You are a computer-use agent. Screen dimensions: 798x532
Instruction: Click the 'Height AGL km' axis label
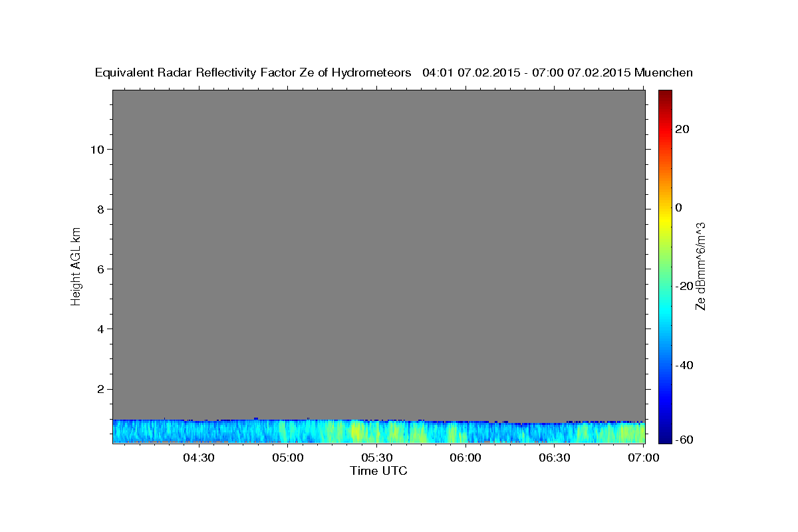[x=76, y=265]
